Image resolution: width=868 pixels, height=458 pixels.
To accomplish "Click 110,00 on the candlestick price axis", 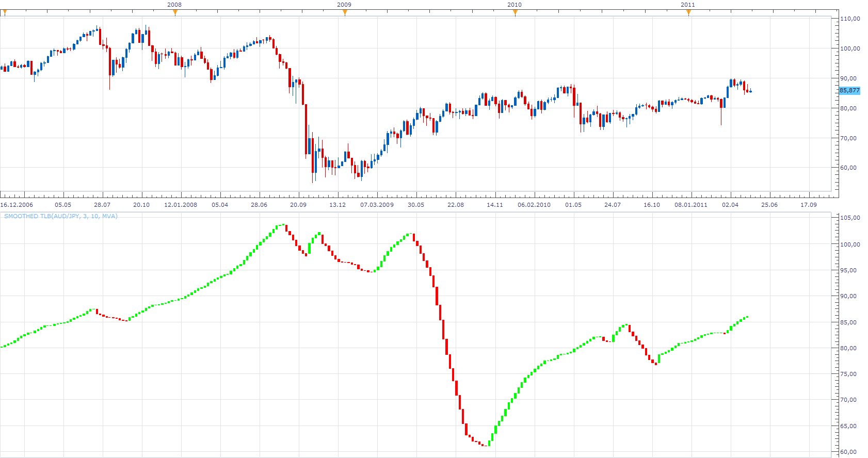I will pyautogui.click(x=850, y=19).
